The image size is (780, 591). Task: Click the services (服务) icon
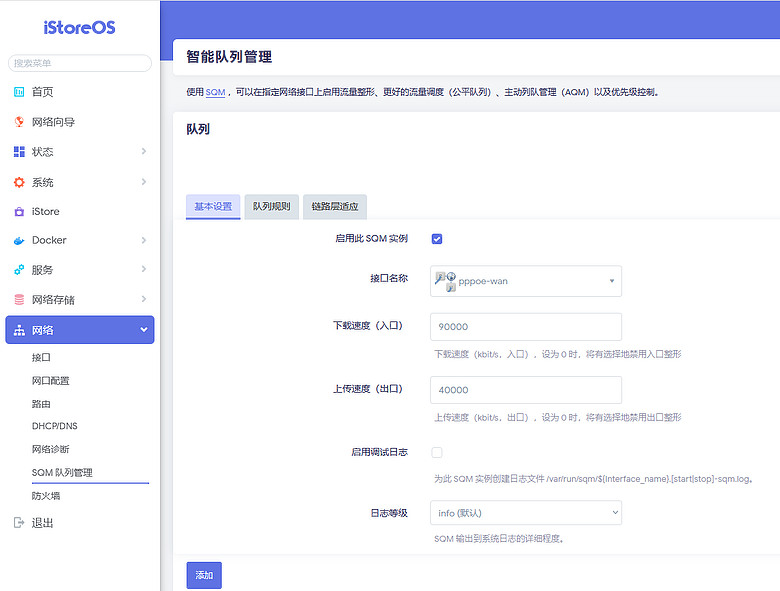coord(19,270)
